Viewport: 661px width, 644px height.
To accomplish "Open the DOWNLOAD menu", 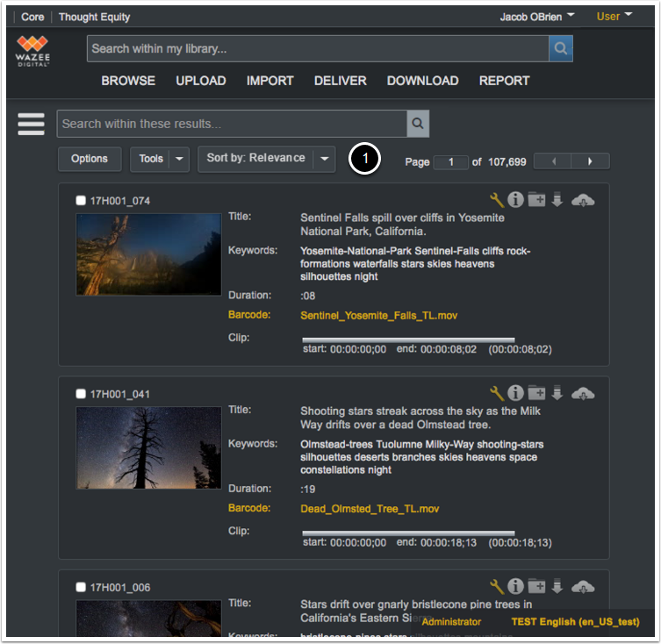I will tap(422, 81).
